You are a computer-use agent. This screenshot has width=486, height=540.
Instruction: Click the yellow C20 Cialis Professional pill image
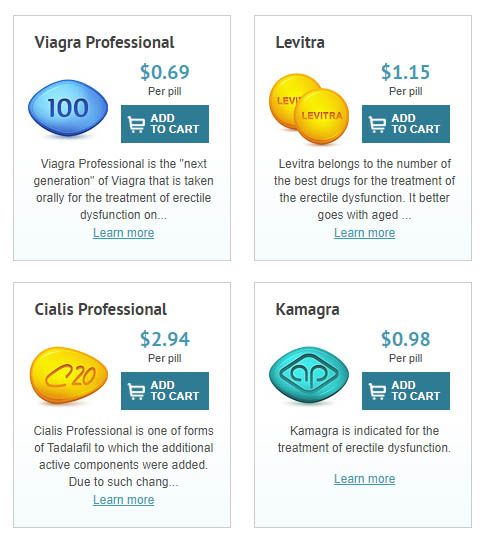tap(69, 375)
